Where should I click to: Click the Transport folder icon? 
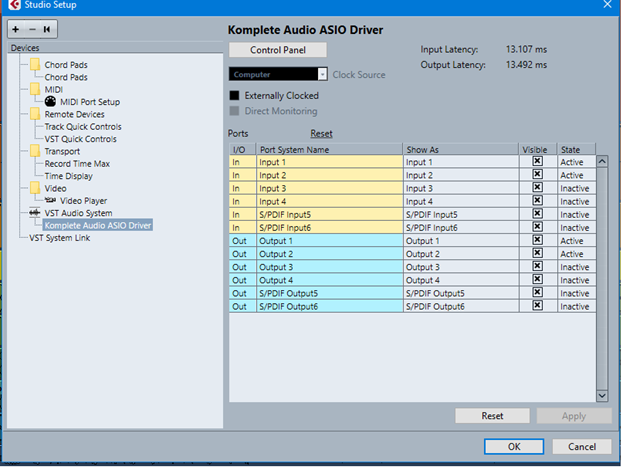[x=35, y=151]
